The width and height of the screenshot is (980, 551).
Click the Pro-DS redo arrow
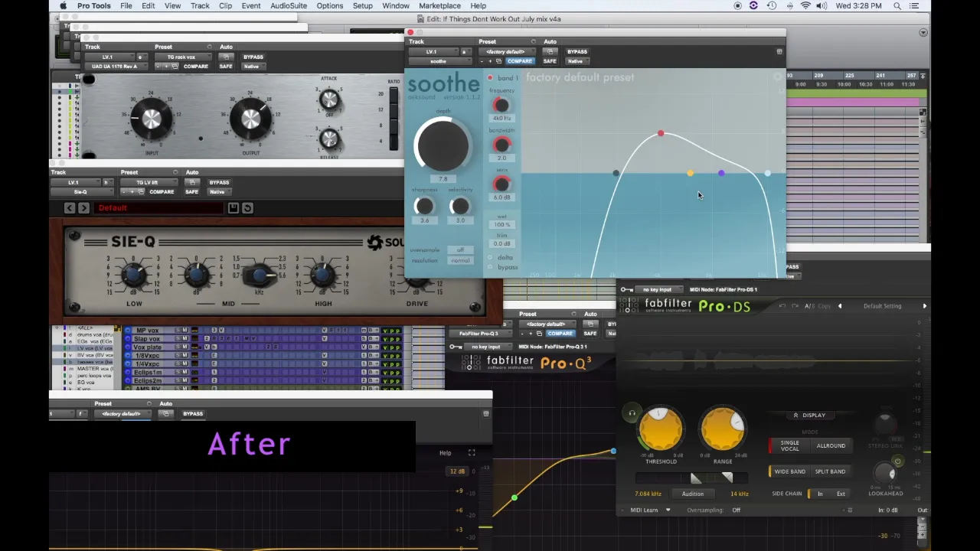coord(795,306)
